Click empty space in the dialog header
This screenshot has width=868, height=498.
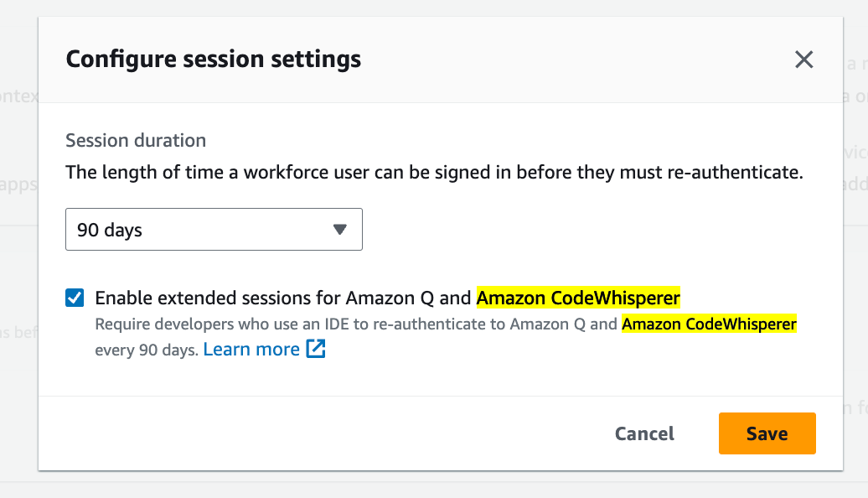coord(576,60)
